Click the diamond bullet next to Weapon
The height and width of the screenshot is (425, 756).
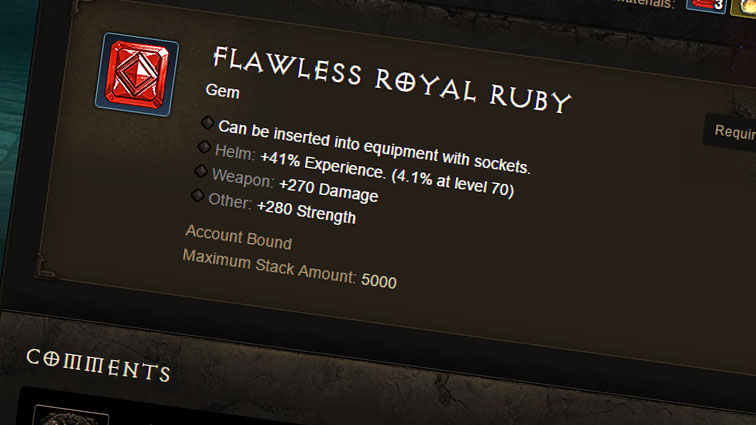coord(200,172)
